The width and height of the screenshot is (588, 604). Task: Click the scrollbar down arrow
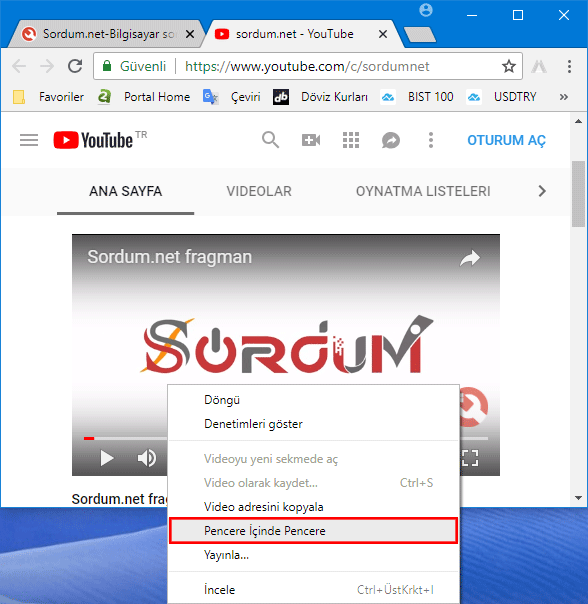point(578,498)
